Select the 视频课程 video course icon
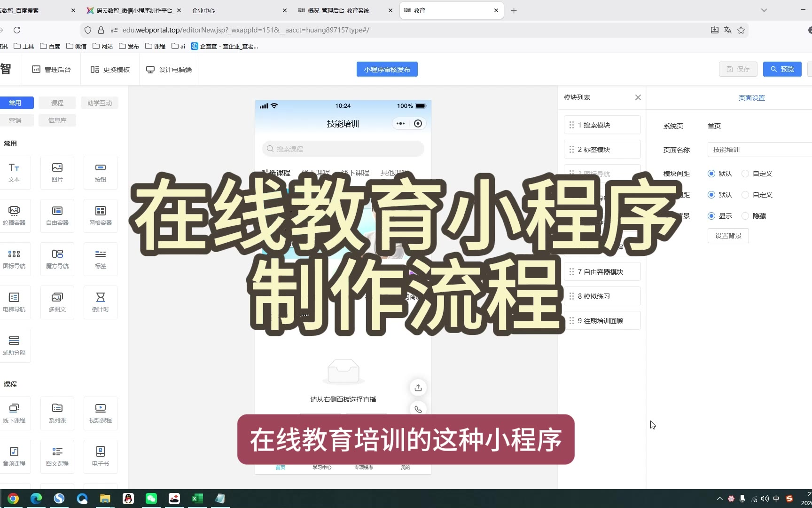 tap(101, 413)
